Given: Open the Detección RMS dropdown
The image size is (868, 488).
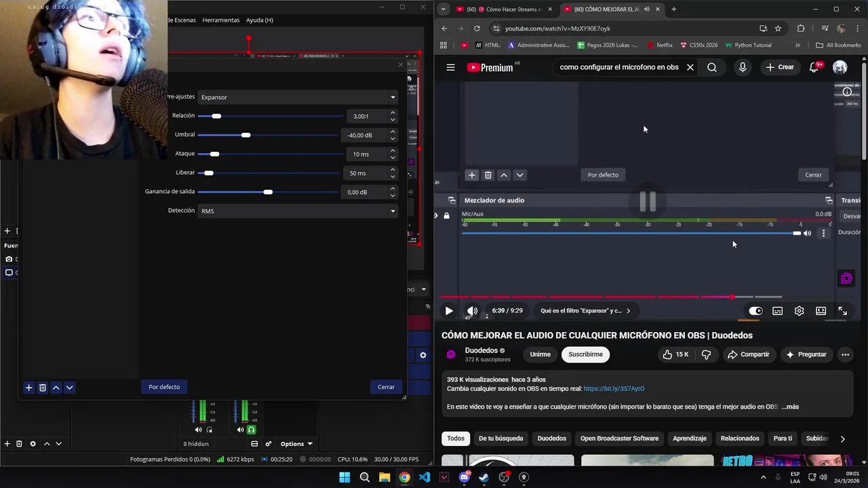Looking at the screenshot, I should (x=298, y=211).
